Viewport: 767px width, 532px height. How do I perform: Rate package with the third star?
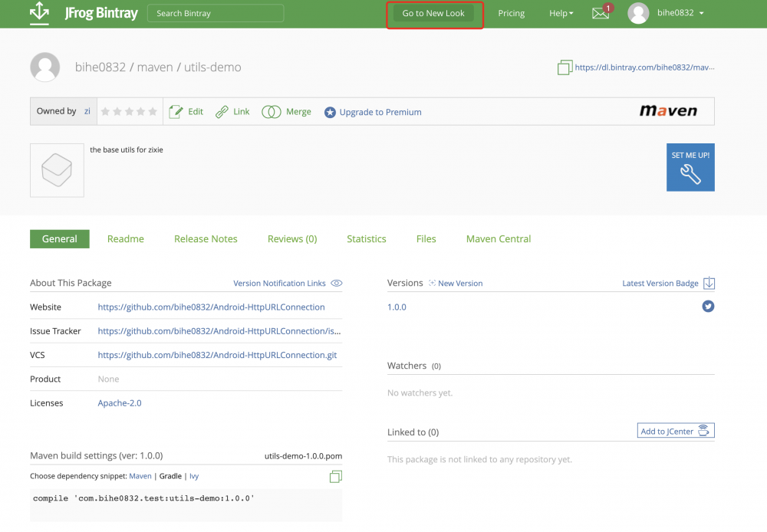pyautogui.click(x=129, y=111)
